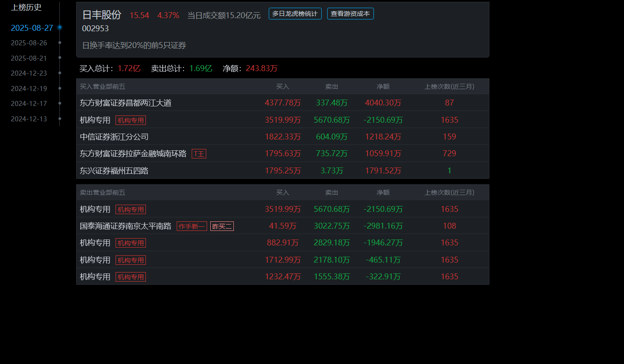
Task: Choose the 2024-12-19 history entry
Action: coord(29,89)
